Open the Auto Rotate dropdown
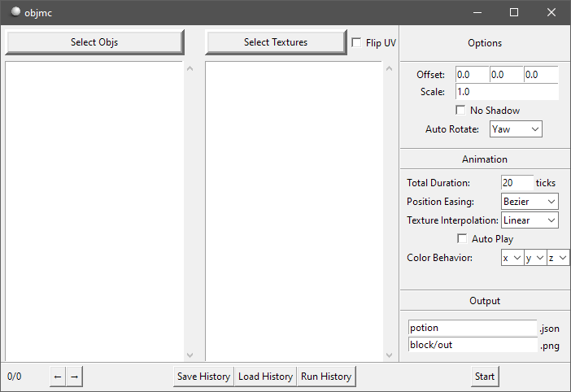Viewport: 571px width, 392px height. [516, 128]
